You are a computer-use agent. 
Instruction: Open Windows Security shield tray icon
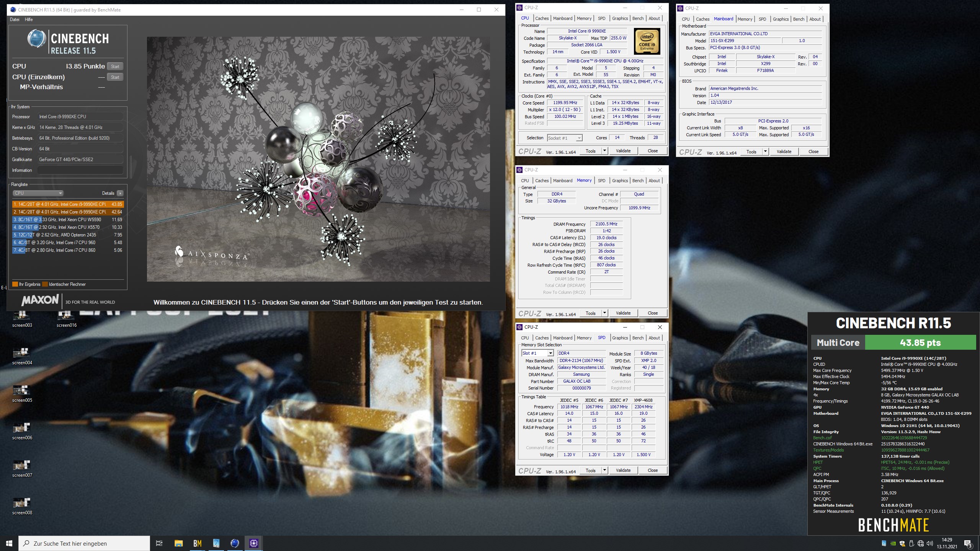902,543
